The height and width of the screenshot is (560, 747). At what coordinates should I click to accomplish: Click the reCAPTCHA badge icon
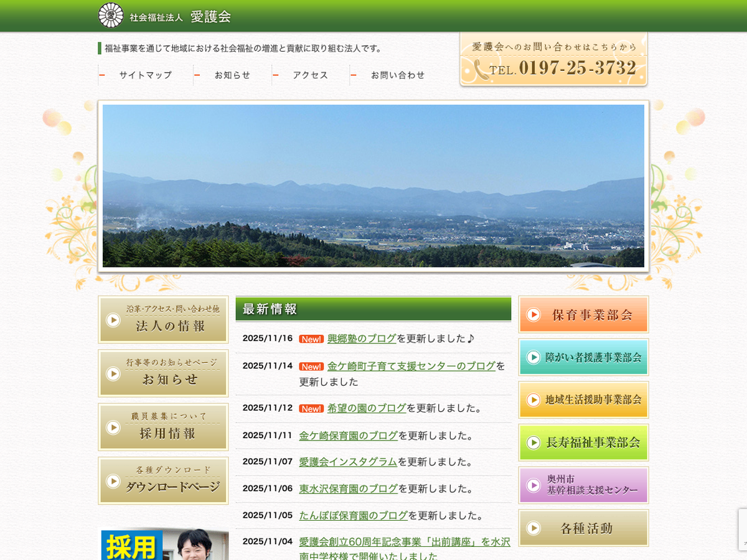coord(742,529)
